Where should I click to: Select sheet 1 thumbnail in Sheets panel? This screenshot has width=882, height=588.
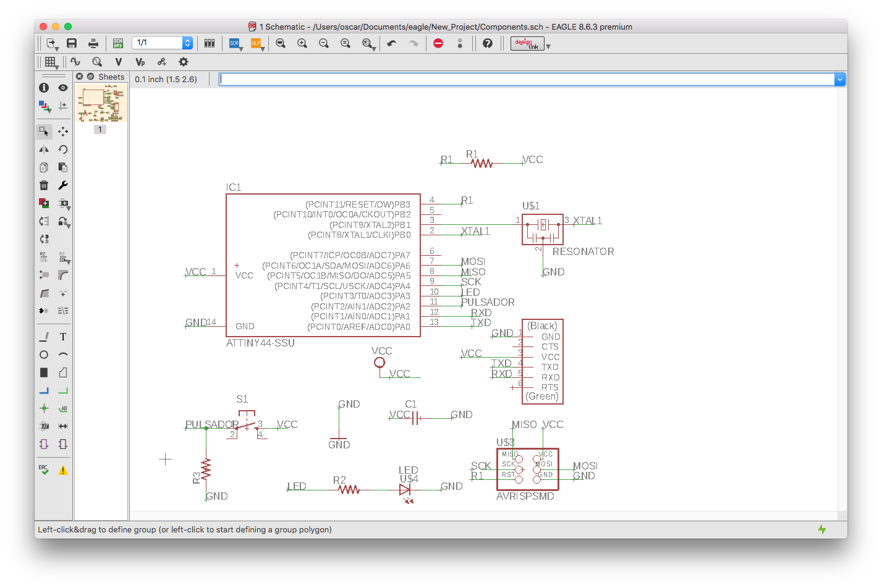101,104
